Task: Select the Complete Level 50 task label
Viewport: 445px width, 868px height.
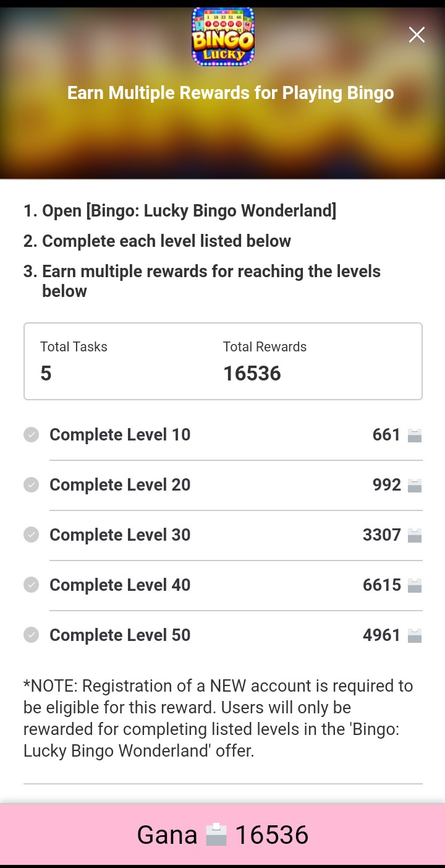Action: click(120, 635)
